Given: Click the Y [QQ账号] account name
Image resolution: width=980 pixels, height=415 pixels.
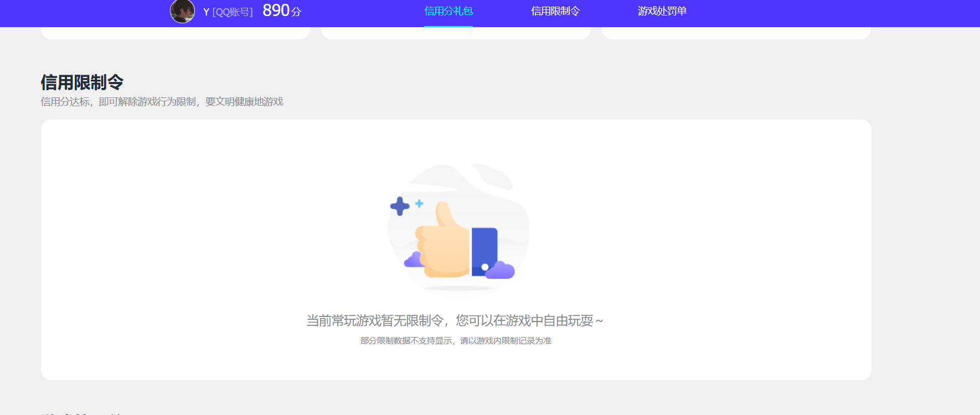Looking at the screenshot, I should pos(228,12).
